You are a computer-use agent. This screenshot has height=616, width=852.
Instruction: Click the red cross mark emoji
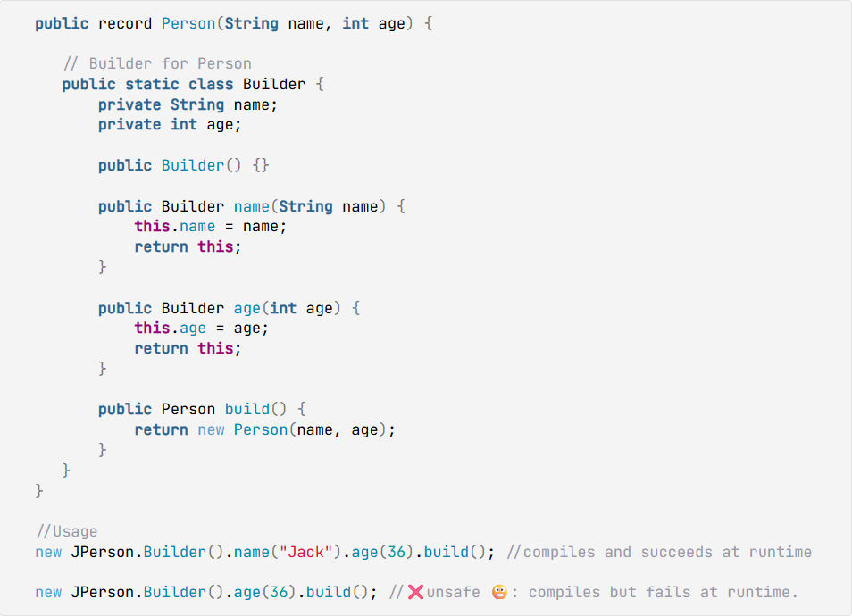[415, 592]
